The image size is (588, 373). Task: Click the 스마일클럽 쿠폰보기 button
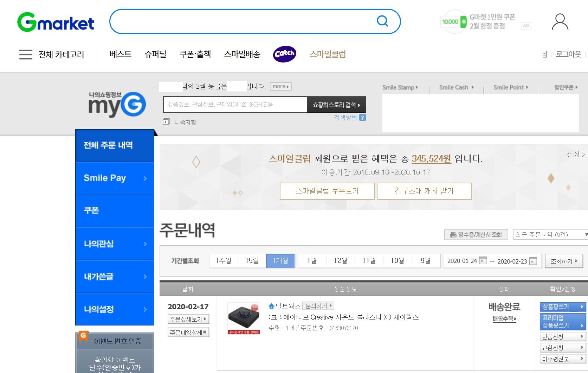(327, 191)
